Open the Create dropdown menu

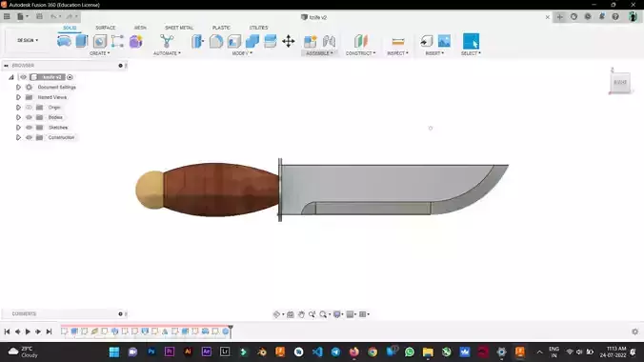(x=99, y=53)
